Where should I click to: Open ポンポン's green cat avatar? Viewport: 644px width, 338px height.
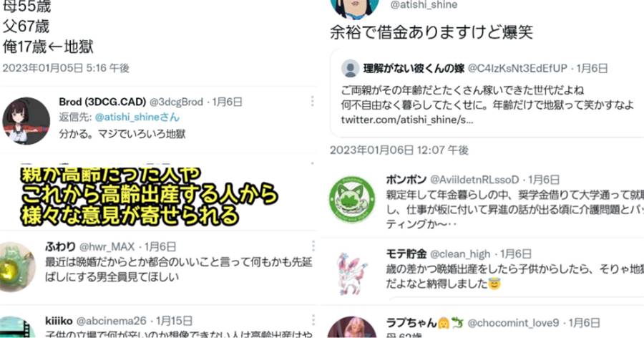click(x=352, y=200)
